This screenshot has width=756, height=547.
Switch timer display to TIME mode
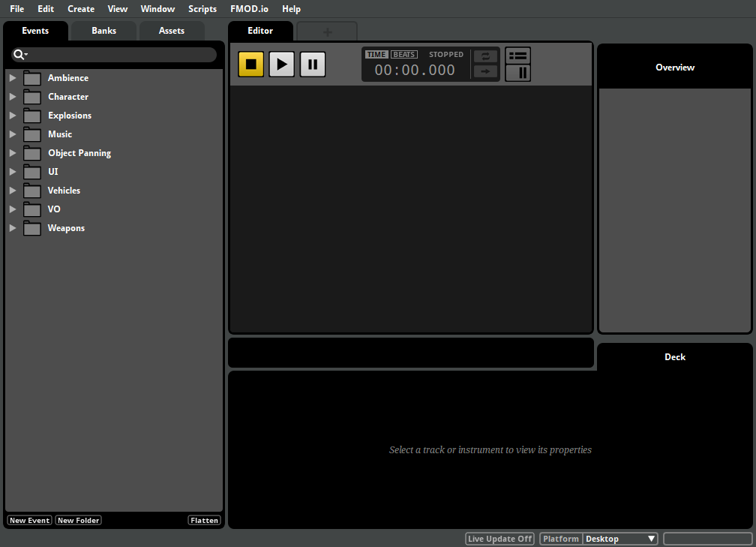point(376,55)
